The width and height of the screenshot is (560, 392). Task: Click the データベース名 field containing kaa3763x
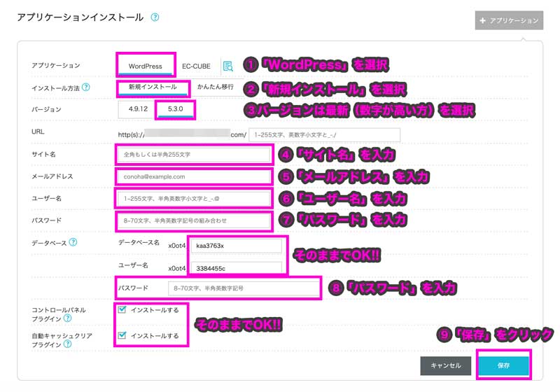coord(236,246)
